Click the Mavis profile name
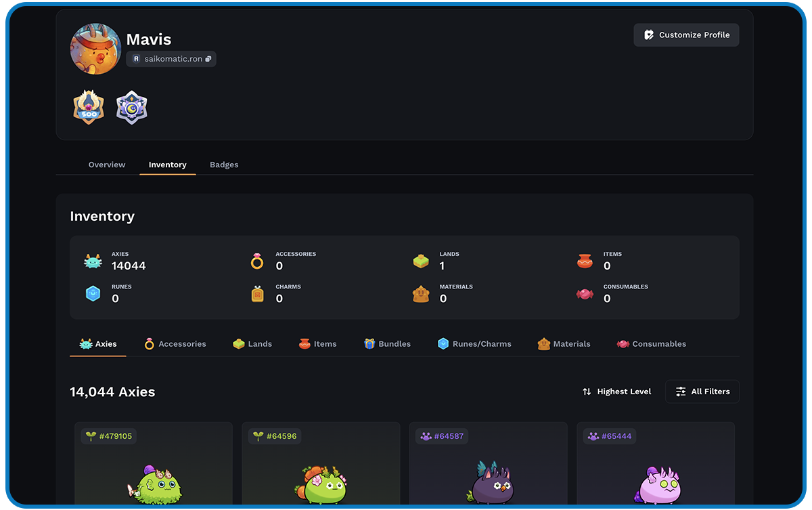 pyautogui.click(x=149, y=39)
